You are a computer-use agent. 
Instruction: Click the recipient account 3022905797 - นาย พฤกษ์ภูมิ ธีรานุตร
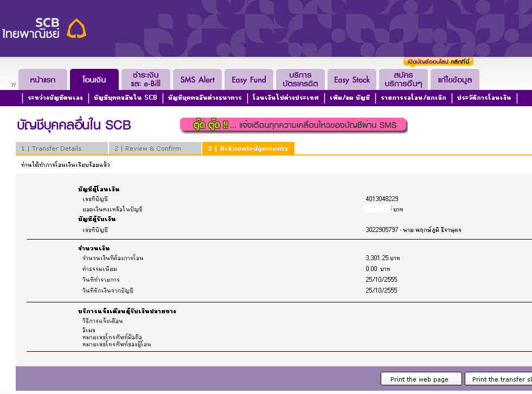click(x=413, y=230)
